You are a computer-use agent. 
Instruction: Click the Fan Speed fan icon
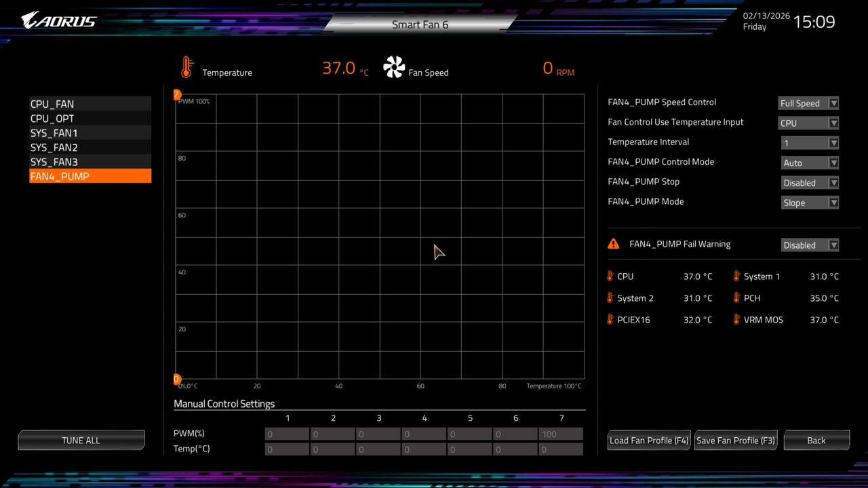point(394,67)
